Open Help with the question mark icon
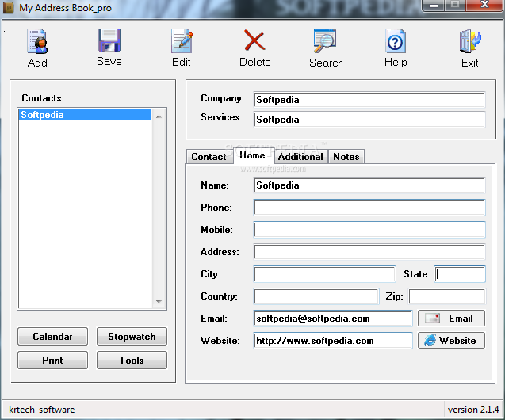The width and height of the screenshot is (505, 420). 396,41
